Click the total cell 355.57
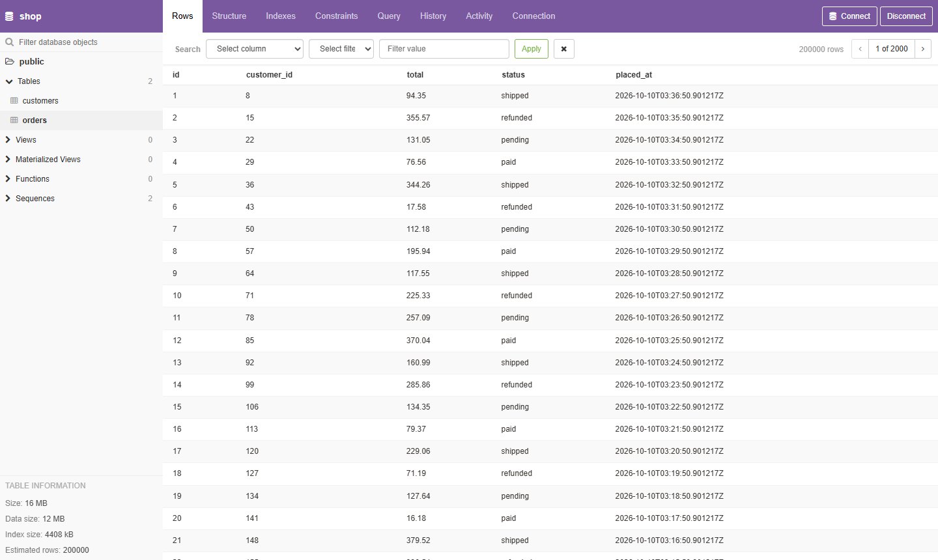 click(x=418, y=118)
